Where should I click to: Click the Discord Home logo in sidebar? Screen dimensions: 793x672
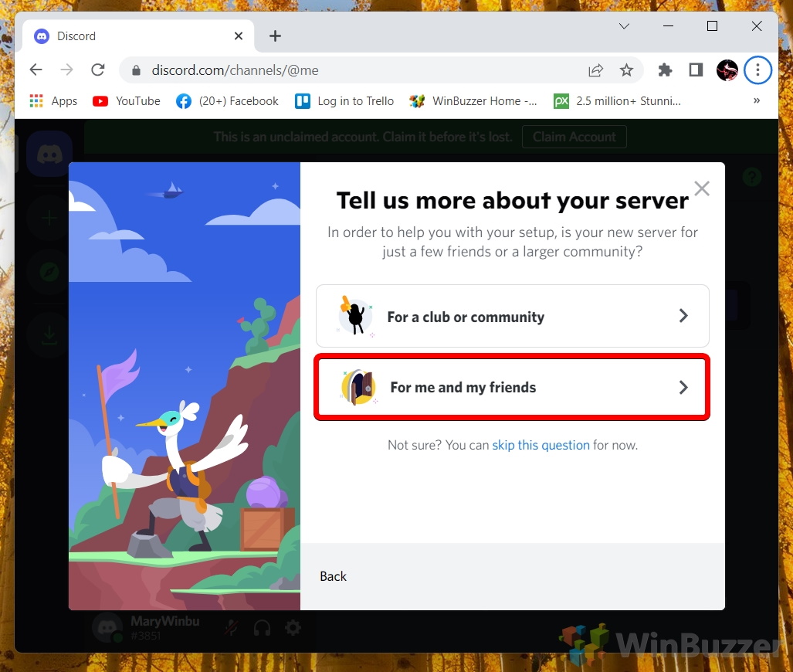coord(49,154)
